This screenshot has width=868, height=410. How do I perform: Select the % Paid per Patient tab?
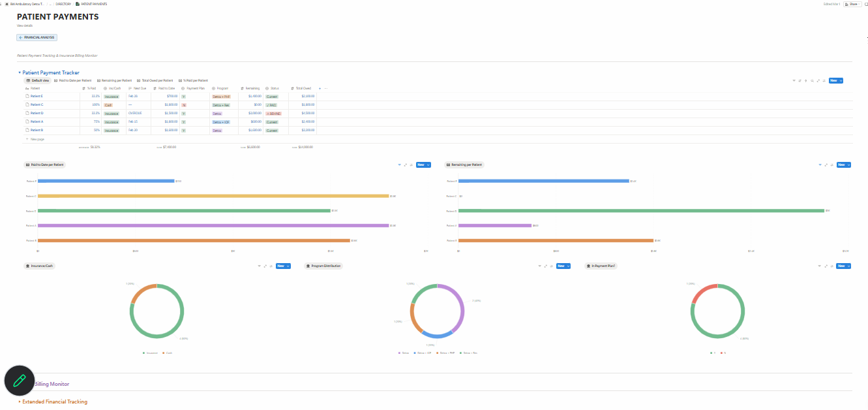coord(194,80)
